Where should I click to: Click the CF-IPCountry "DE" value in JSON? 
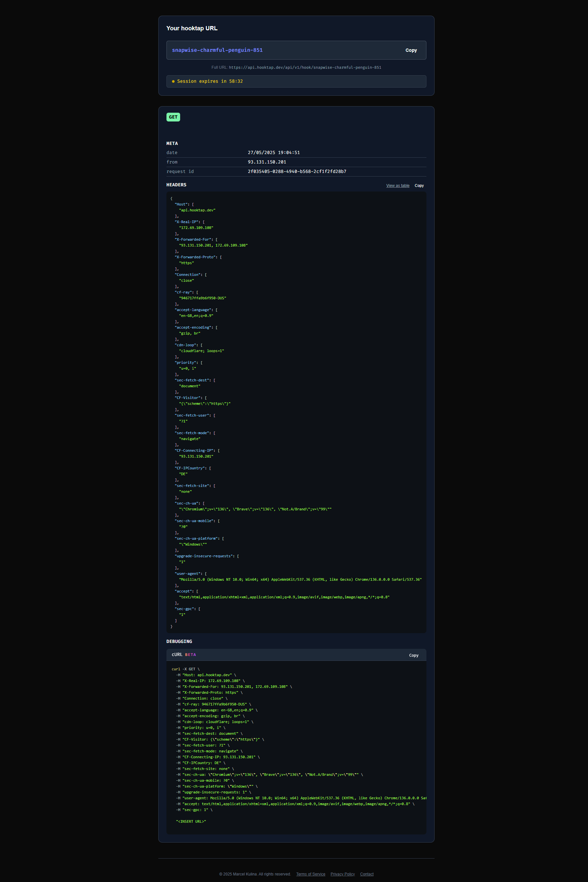coord(183,474)
